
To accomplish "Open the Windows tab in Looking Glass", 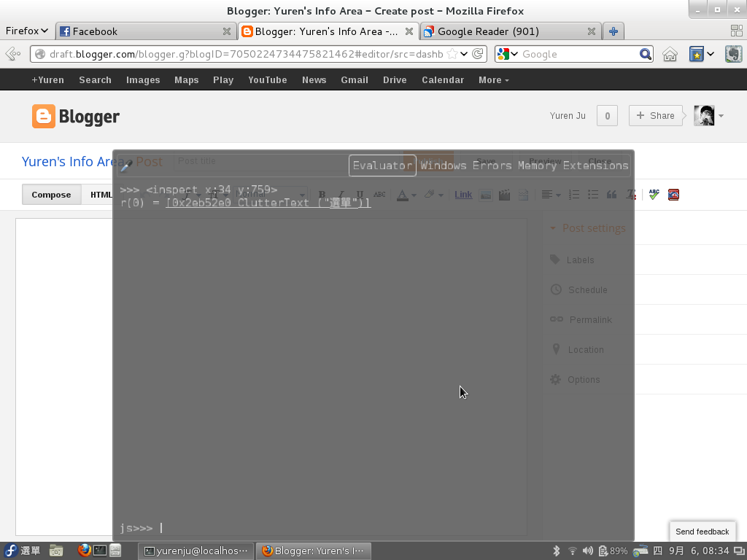I will tap(443, 166).
